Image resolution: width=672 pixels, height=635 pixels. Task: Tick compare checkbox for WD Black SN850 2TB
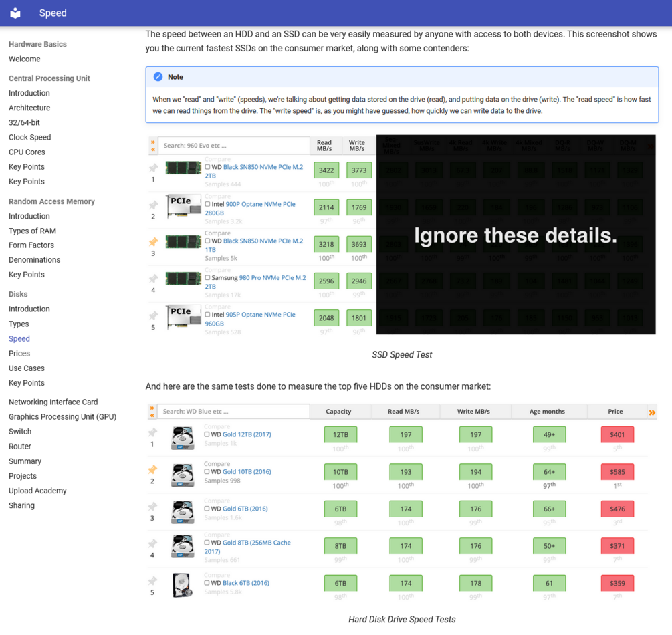(207, 166)
